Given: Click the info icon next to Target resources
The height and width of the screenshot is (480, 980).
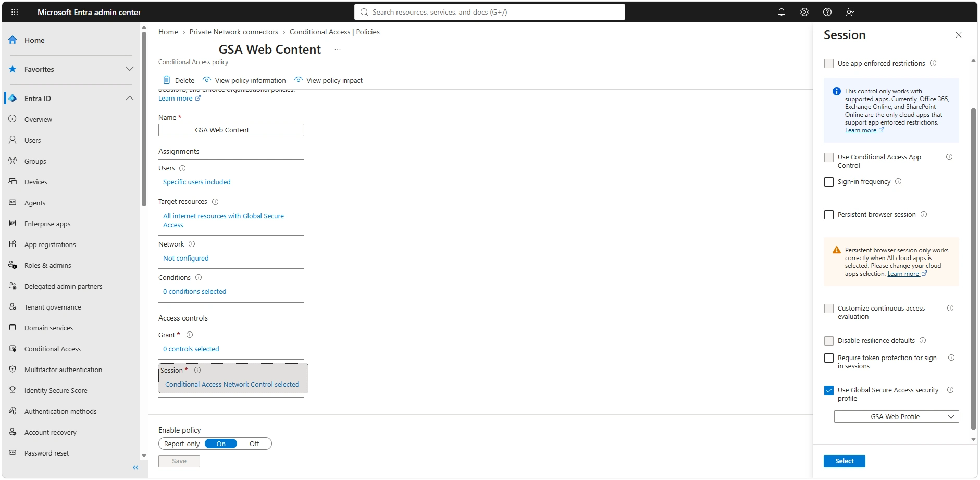Looking at the screenshot, I should point(215,202).
